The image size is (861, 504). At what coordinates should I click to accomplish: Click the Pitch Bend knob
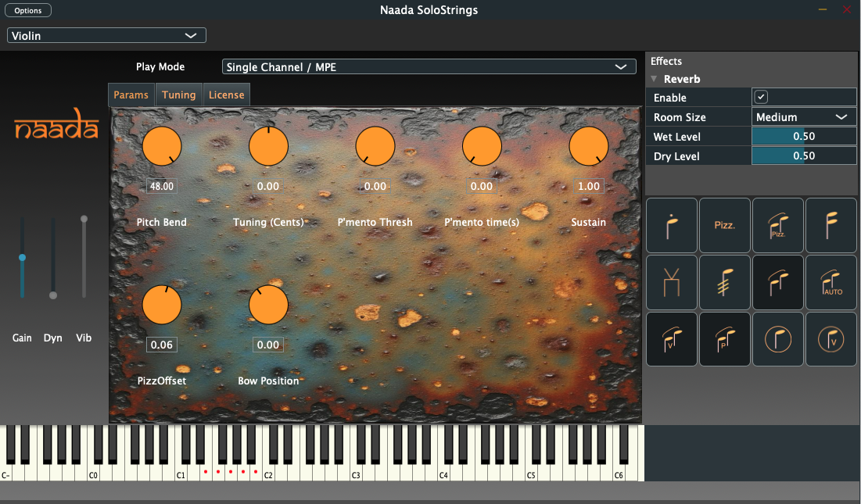(x=162, y=146)
